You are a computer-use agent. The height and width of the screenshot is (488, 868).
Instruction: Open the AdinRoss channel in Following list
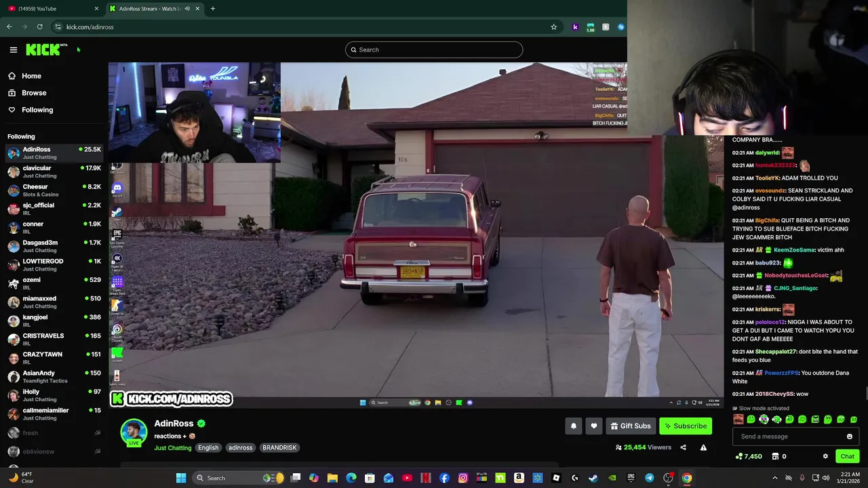coord(54,152)
